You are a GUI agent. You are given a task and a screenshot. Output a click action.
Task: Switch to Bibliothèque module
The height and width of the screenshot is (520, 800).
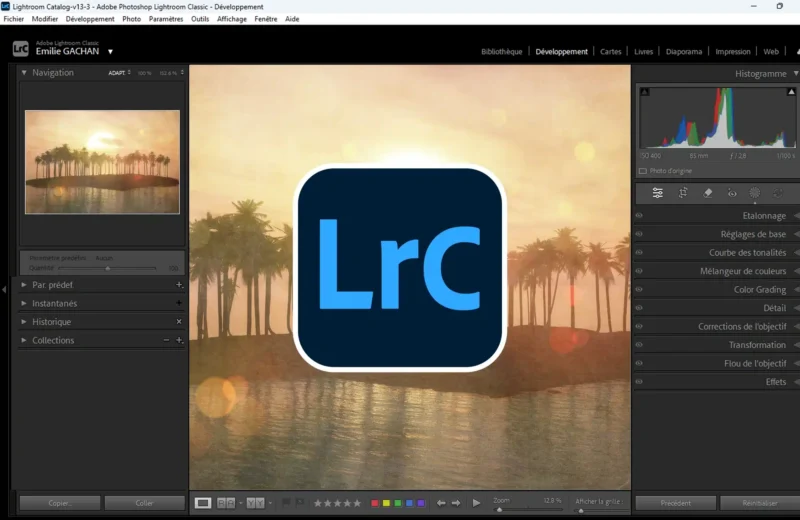[502, 52]
